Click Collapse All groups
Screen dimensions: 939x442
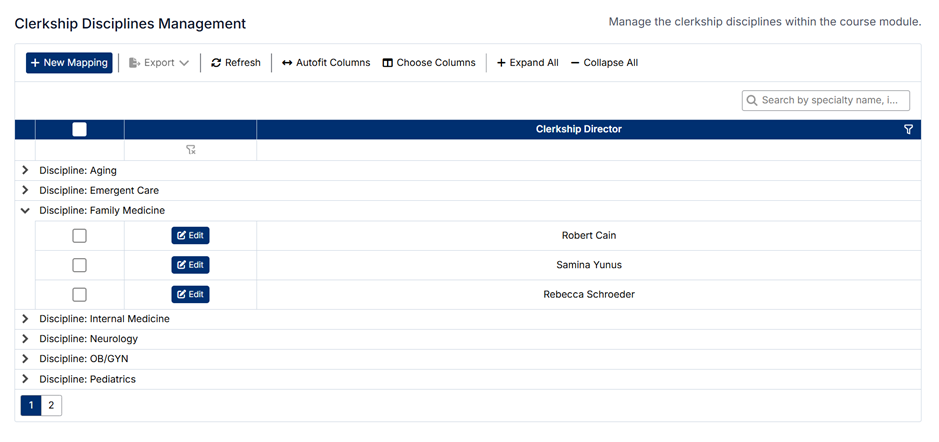(604, 63)
